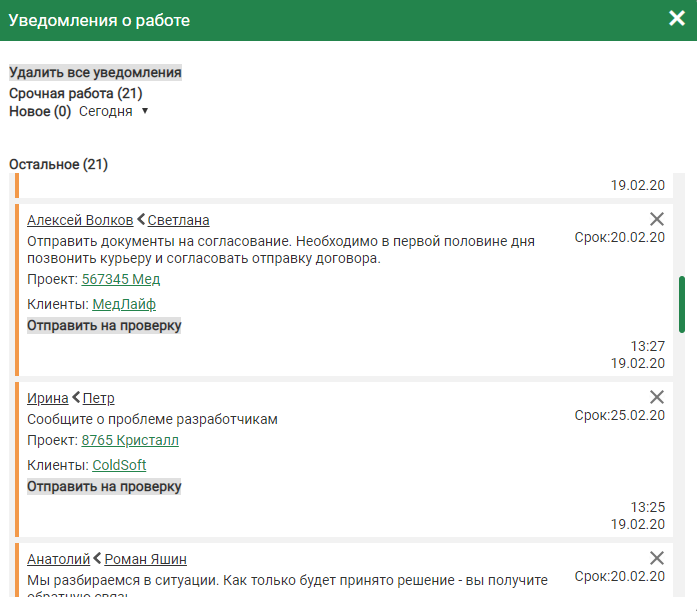Click the green vertical scrollbar thumb

pyautogui.click(x=681, y=304)
